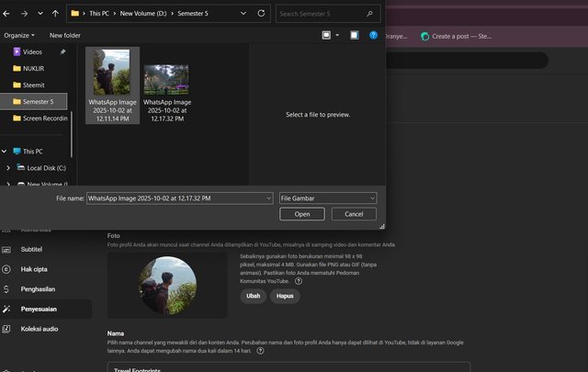Viewport: 588px width, 372px height.
Task: Click the navigation pane scrollbar
Action: [72, 134]
